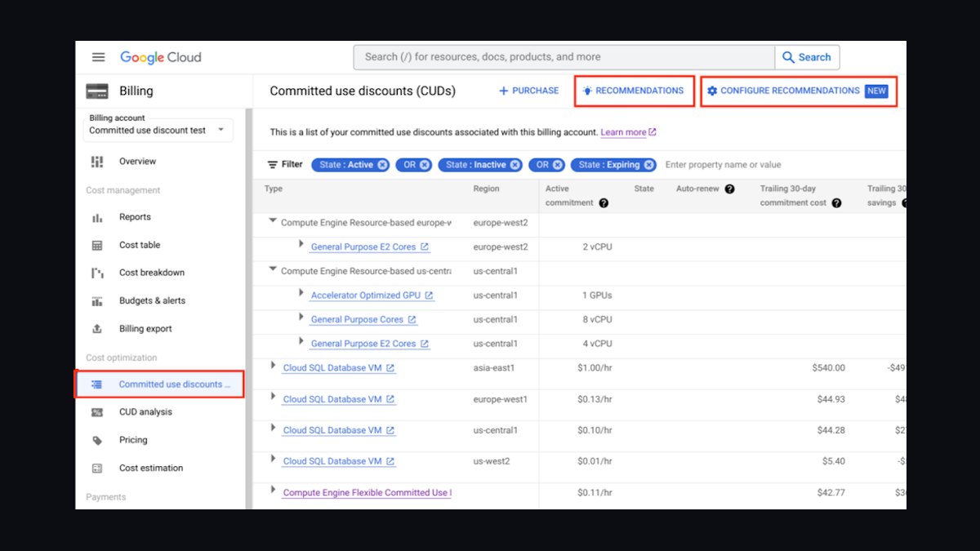
Task: Remove the State : Active filter chip
Action: [382, 165]
